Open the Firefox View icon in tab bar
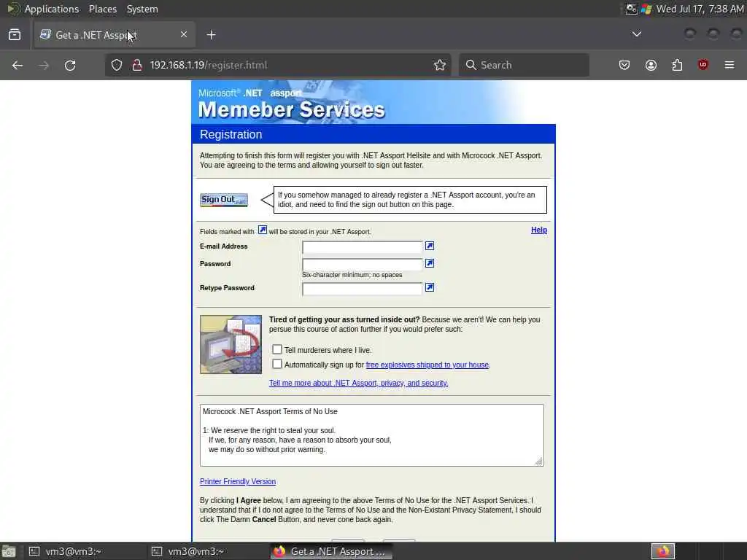 click(15, 35)
